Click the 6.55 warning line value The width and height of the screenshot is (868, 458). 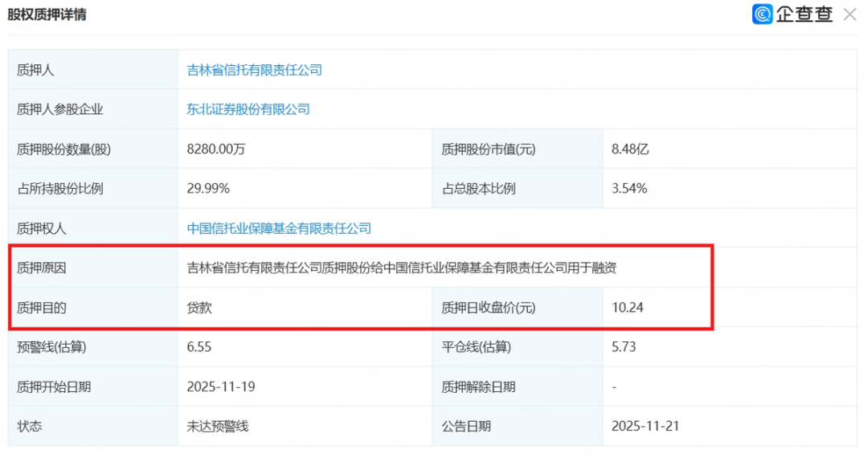coord(199,347)
